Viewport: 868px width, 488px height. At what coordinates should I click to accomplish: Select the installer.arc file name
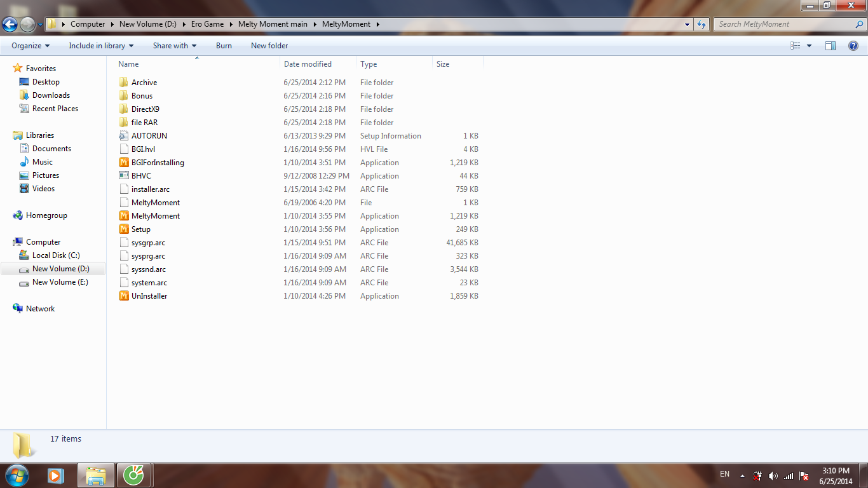tap(151, 189)
